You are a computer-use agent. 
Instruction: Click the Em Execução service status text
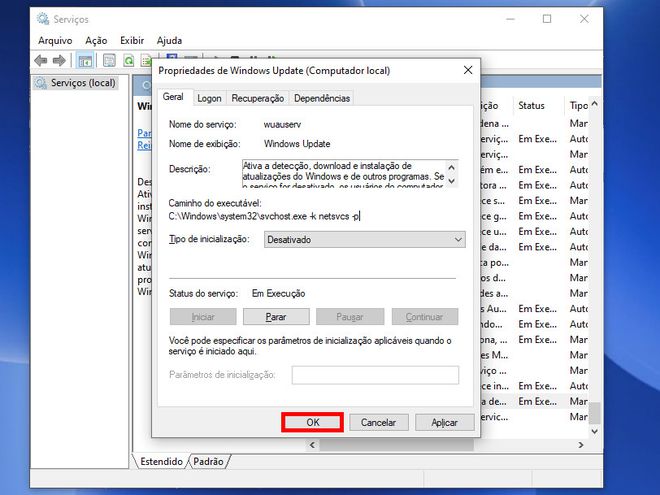coord(279,294)
